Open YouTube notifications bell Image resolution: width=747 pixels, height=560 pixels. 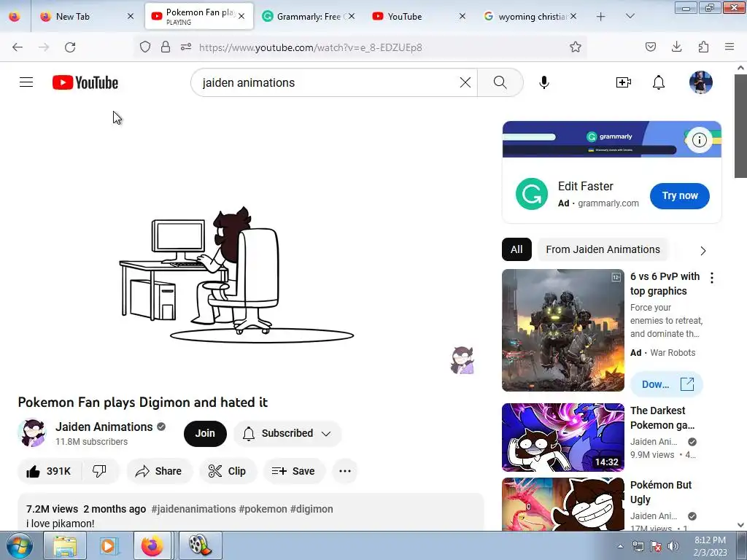659,82
